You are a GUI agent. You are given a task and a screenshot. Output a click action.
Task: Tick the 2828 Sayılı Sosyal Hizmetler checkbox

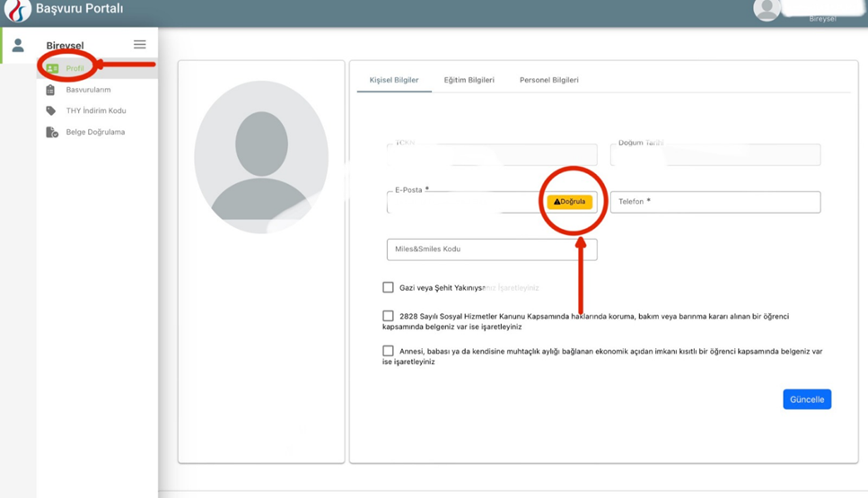click(388, 316)
